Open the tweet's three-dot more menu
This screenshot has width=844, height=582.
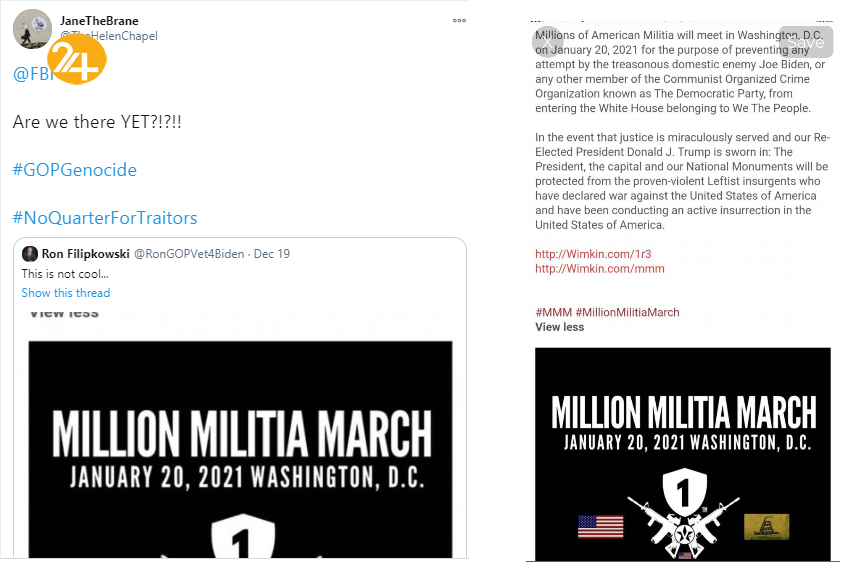459,19
